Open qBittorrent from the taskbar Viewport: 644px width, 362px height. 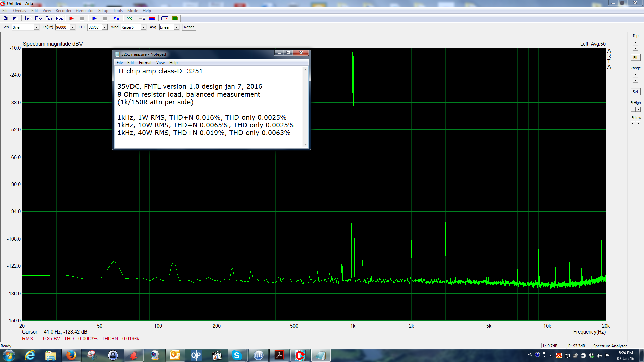tap(258, 355)
